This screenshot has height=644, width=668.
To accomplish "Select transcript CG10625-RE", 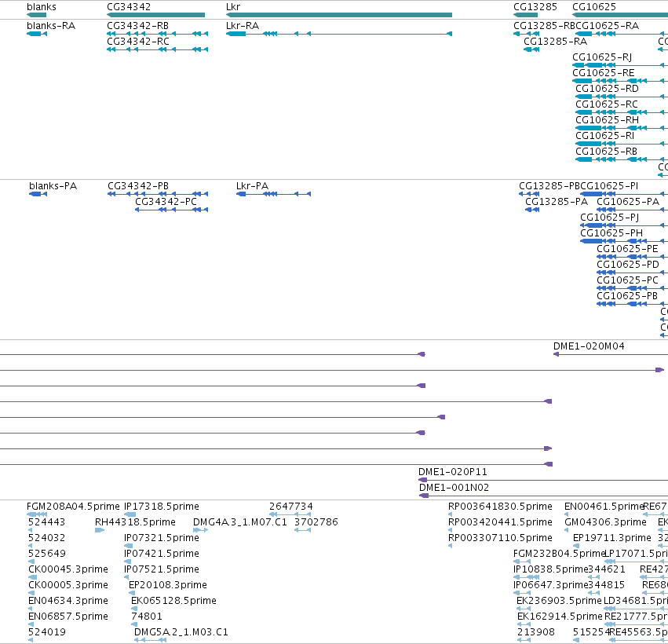I will [x=604, y=73].
